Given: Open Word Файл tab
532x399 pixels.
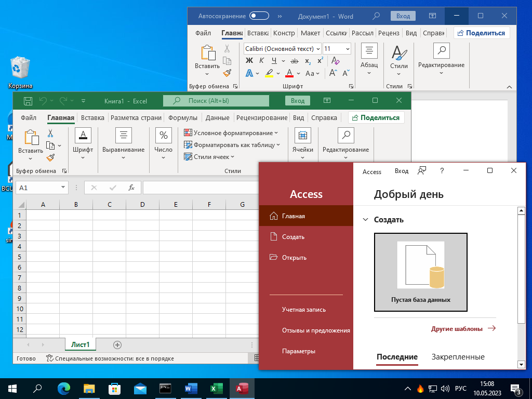Looking at the screenshot, I should [203, 33].
